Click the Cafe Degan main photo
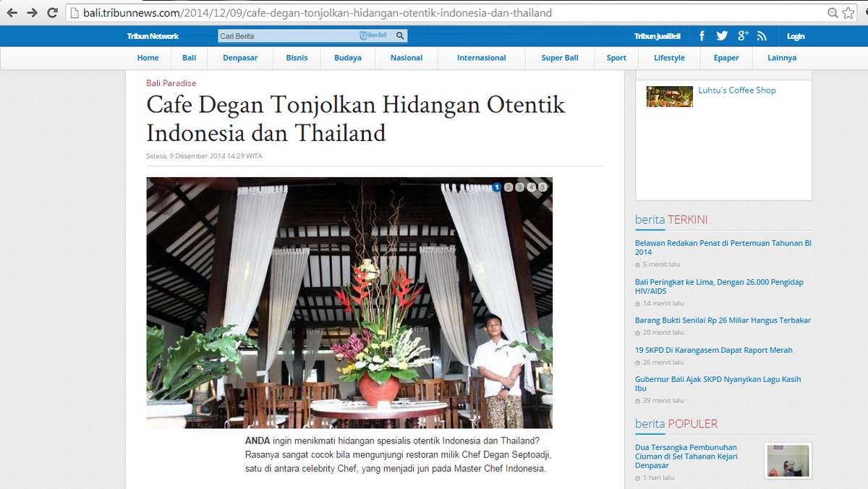868x489 pixels. [x=349, y=302]
